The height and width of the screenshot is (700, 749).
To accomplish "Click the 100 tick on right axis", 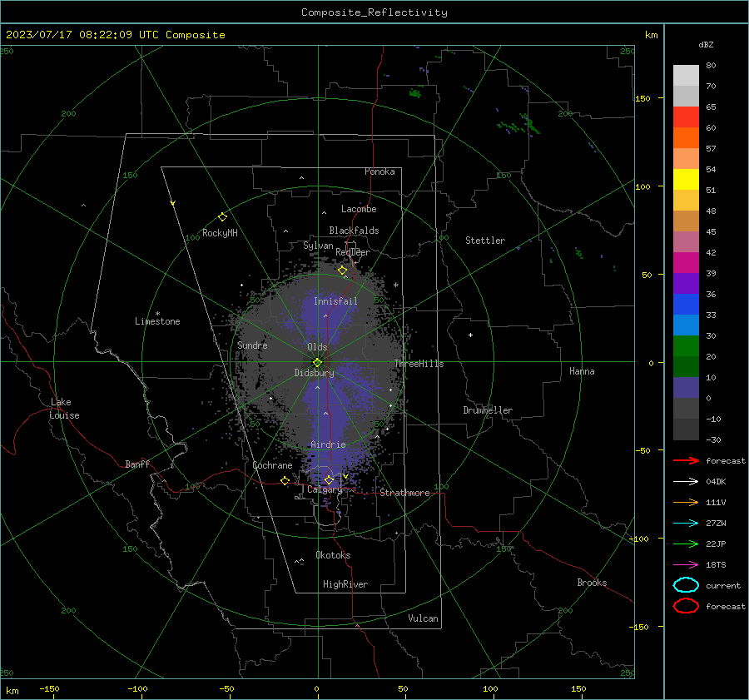I will click(x=642, y=186).
